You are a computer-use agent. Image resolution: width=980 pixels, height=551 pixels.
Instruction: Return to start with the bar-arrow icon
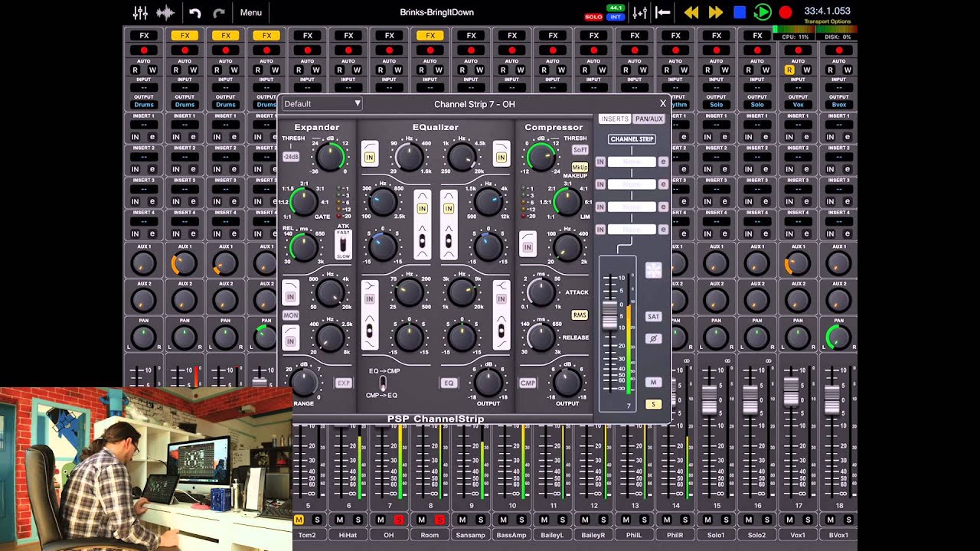pyautogui.click(x=663, y=12)
